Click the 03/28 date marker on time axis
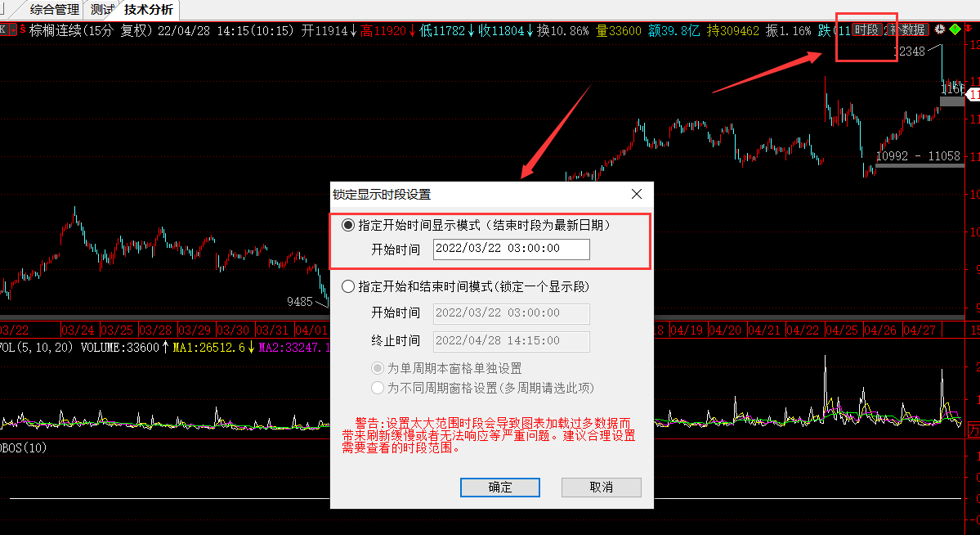Image resolution: width=980 pixels, height=535 pixels. 155,330
